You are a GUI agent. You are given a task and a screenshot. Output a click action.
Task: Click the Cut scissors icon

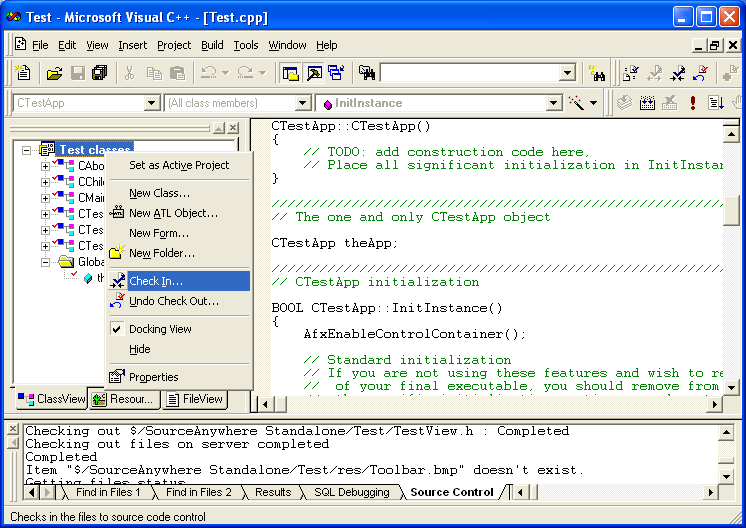coord(129,73)
